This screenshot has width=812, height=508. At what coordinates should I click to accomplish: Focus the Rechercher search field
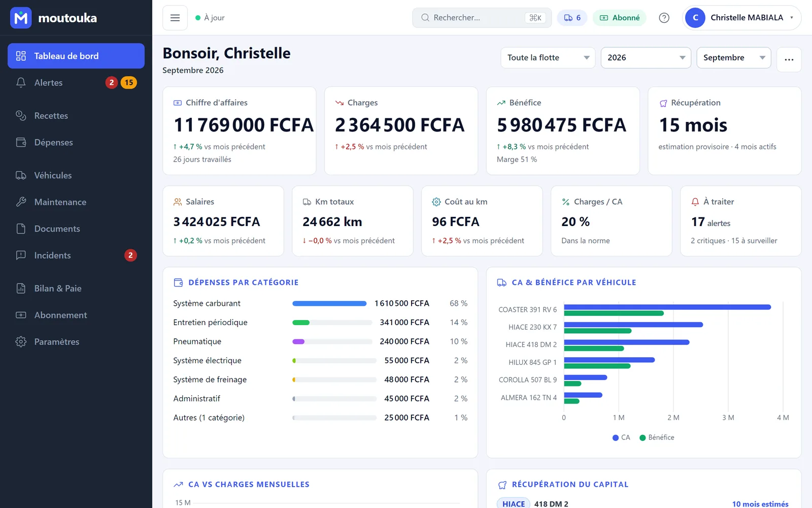tap(482, 18)
